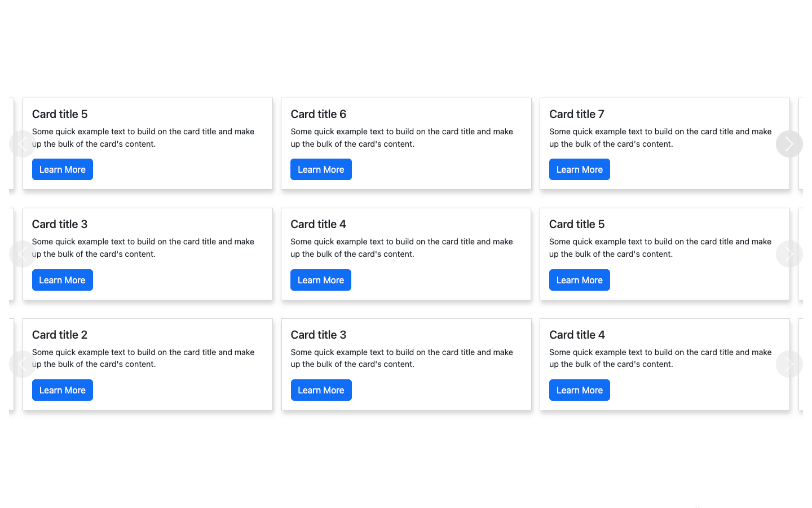This screenshot has width=812, height=508.
Task: Click Learn More on Card title 5 in top row
Action: 62,169
